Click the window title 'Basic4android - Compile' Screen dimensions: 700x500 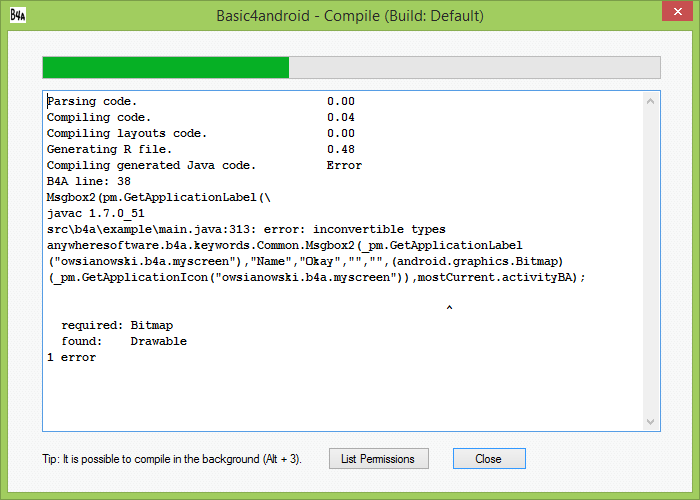[x=350, y=16]
